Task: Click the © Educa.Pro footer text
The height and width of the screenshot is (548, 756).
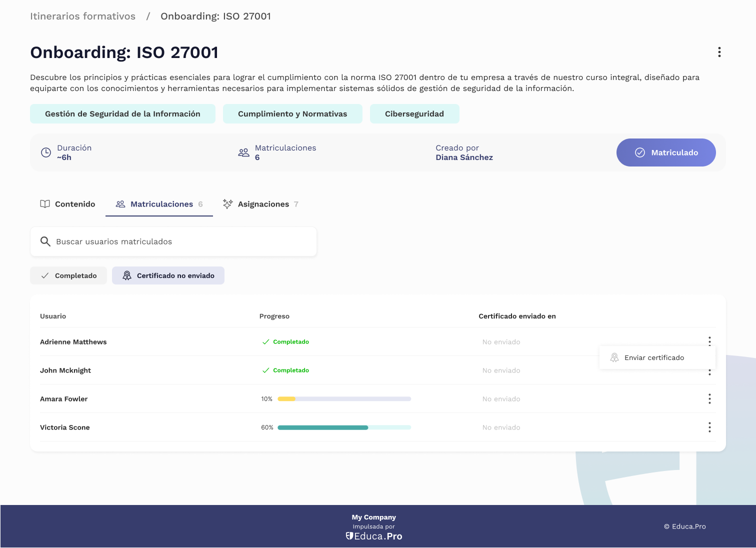Action: 685,526
